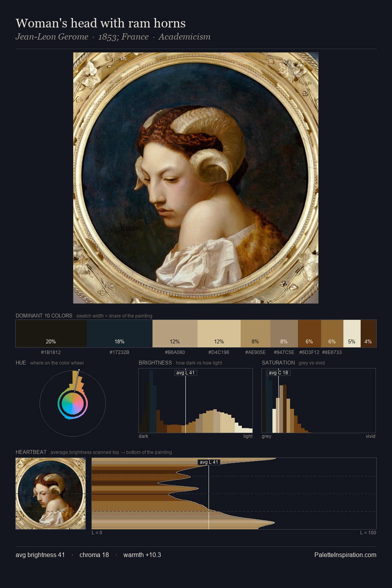Click the HUE section heading

click(21, 363)
